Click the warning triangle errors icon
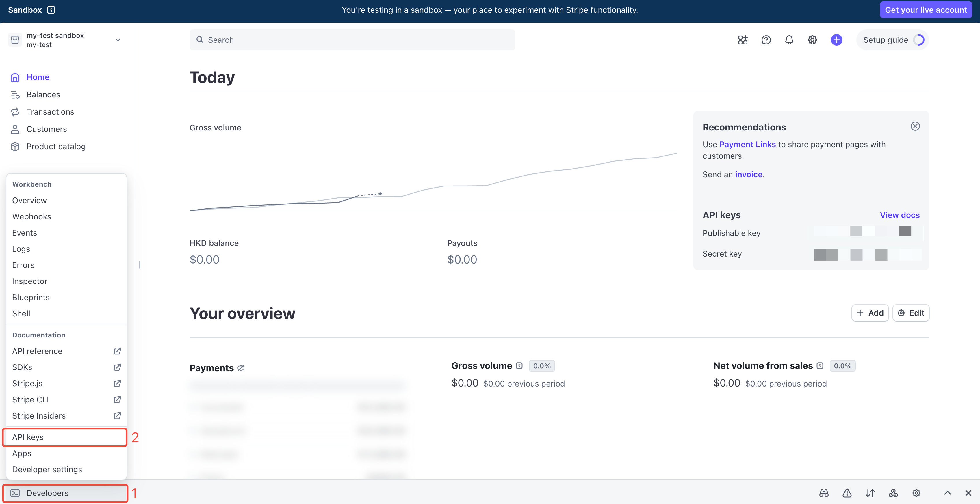 847,493
